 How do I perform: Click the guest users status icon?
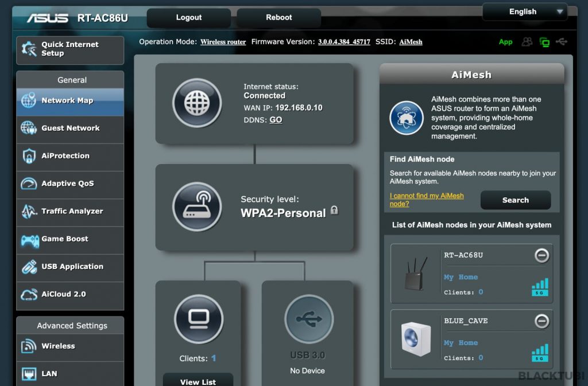pyautogui.click(x=527, y=42)
